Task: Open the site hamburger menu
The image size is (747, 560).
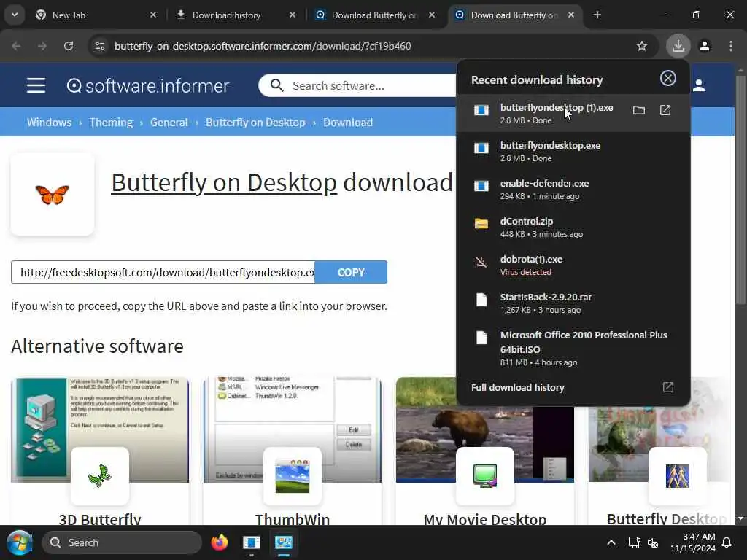Action: (x=36, y=86)
